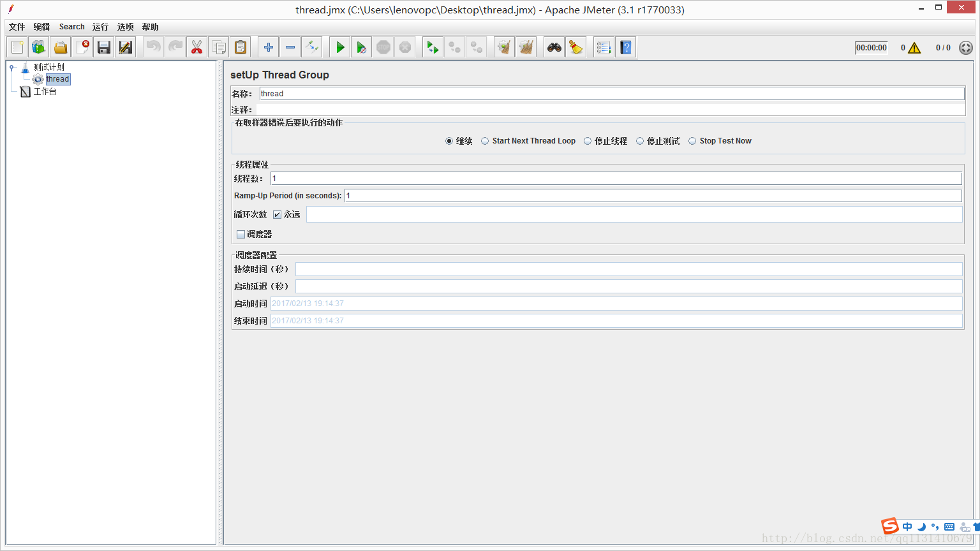Click the Paste clipboard icon
This screenshot has height=551, width=980.
[x=241, y=47]
